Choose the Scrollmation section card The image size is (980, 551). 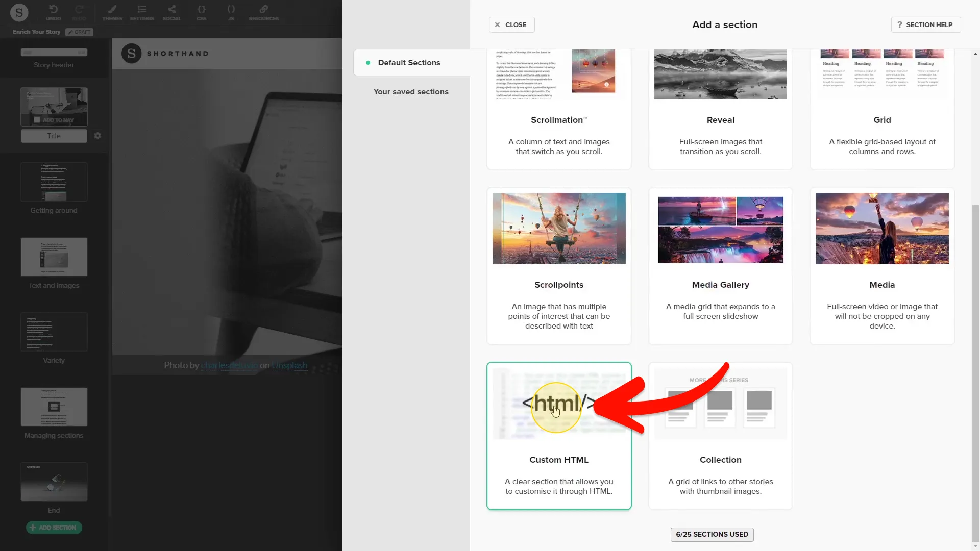click(559, 109)
